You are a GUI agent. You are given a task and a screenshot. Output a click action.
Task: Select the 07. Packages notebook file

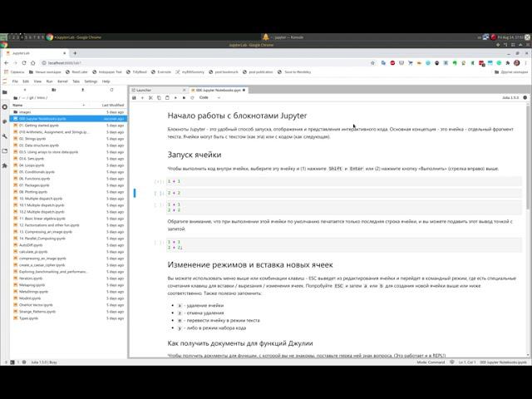pyautogui.click(x=68, y=185)
